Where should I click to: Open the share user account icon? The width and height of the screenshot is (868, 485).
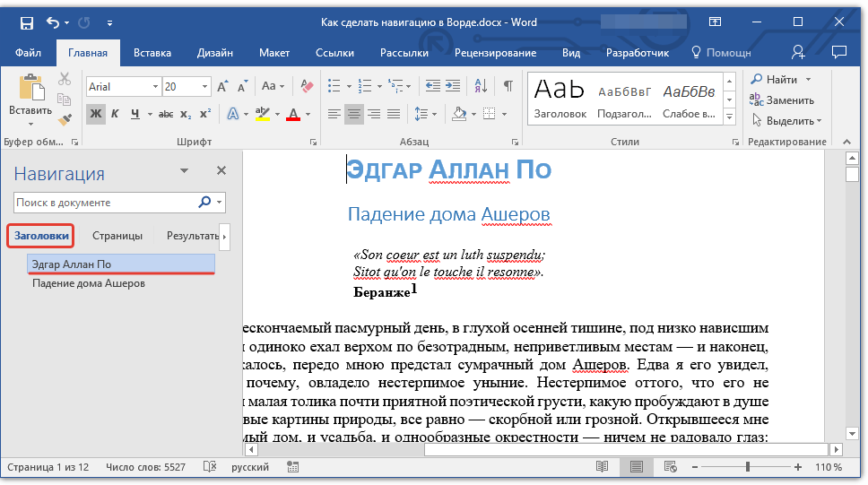click(798, 53)
